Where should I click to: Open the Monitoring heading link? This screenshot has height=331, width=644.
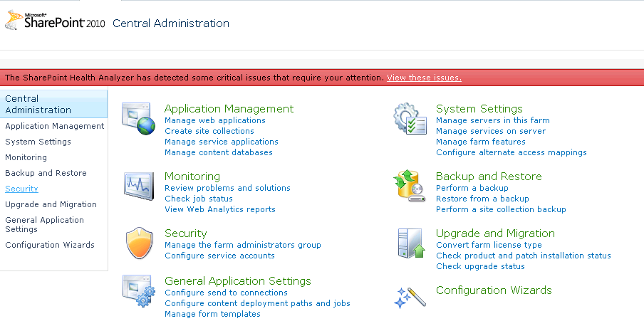tap(192, 177)
